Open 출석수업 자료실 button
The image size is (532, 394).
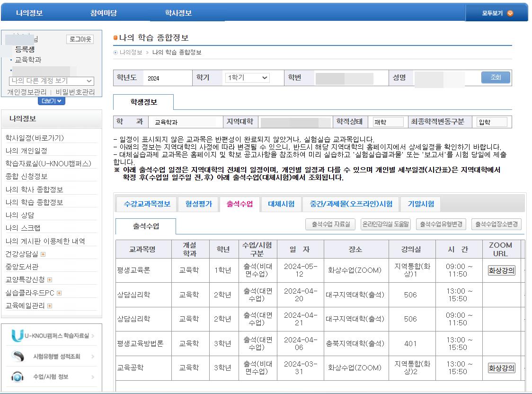(x=330, y=224)
